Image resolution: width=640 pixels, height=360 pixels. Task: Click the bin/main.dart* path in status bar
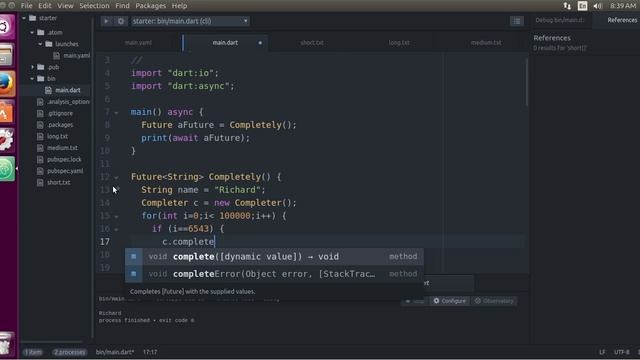click(115, 352)
